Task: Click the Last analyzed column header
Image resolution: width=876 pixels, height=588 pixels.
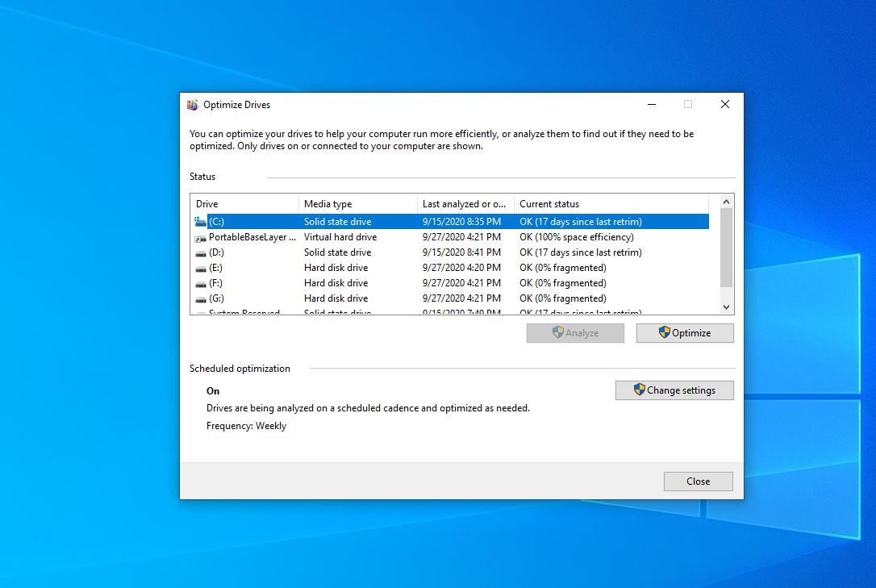Action: tap(465, 204)
